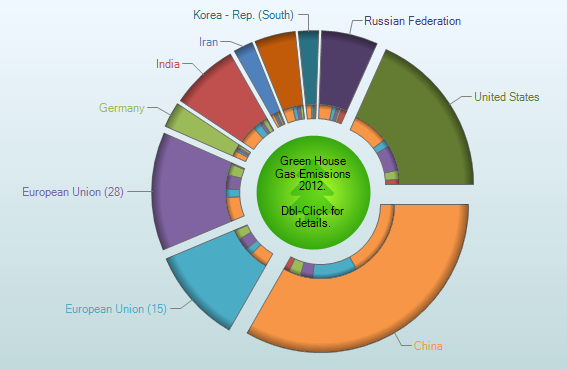Click the Korea - Rep. (South) label
Screen dimensions: 567x370
coord(243,15)
